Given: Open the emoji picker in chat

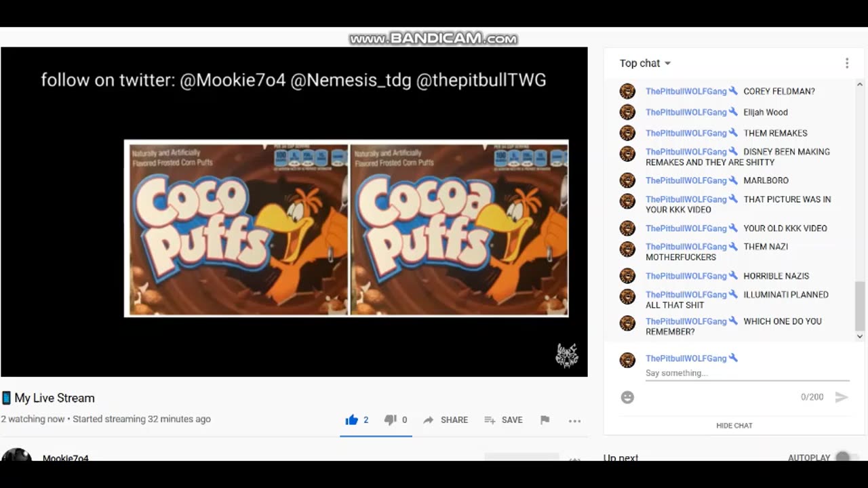Looking at the screenshot, I should tap(627, 397).
